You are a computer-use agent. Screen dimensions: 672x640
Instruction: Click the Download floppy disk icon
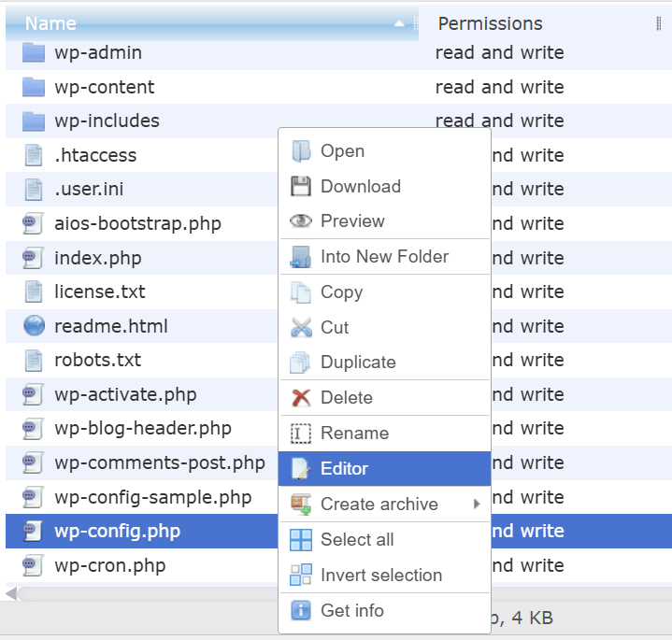coord(301,186)
